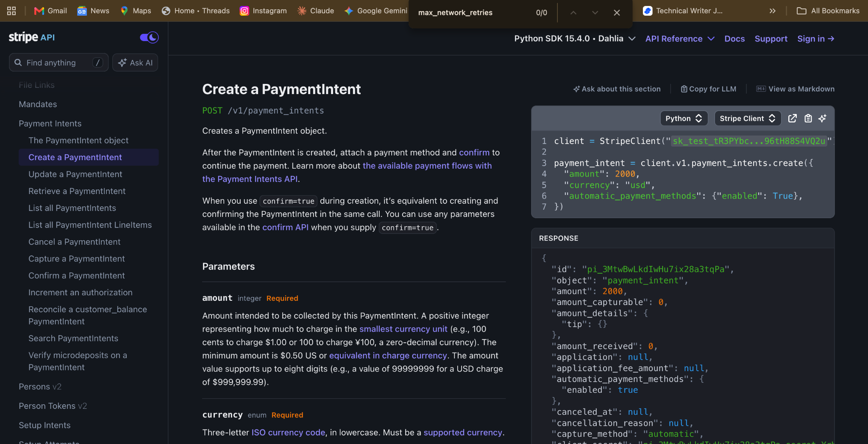The height and width of the screenshot is (444, 868).
Task: Open Update a PaymentIntent page
Action: pyautogui.click(x=75, y=174)
